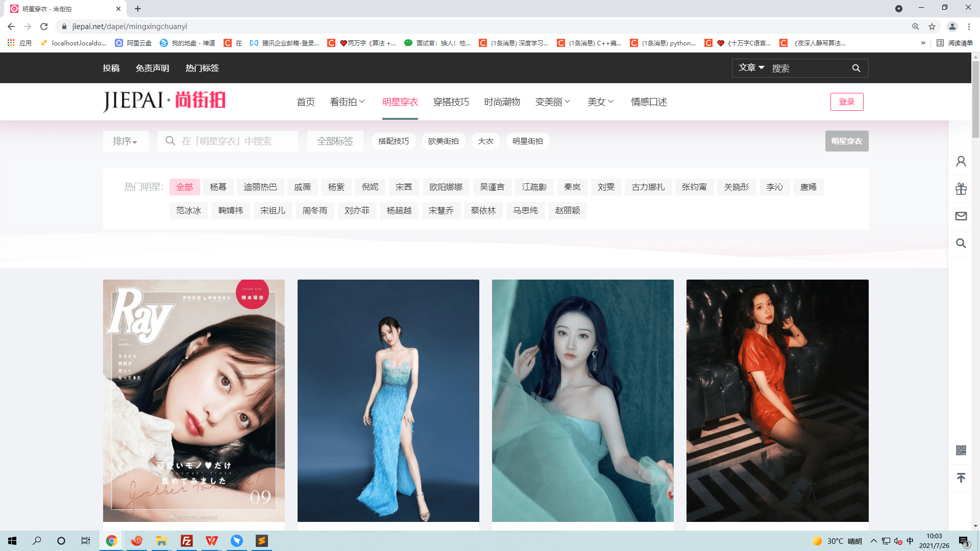
Task: Open the red leather dress photo thumbnail
Action: [x=777, y=400]
